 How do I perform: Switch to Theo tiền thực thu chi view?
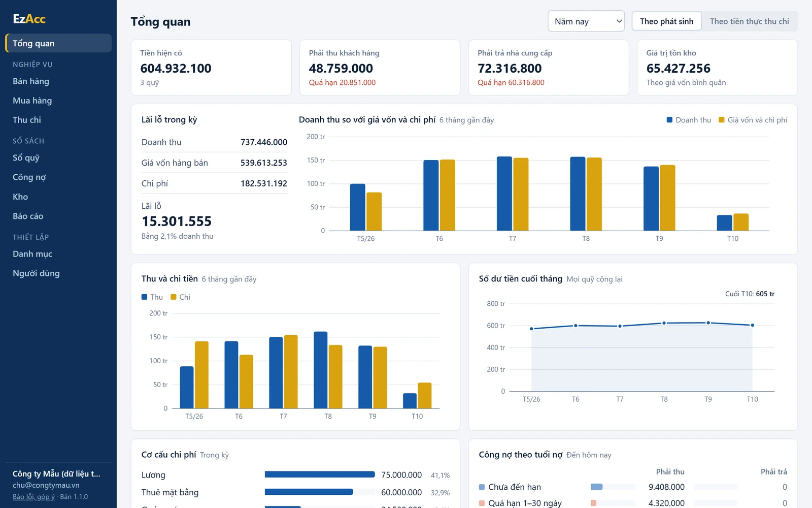pos(749,21)
